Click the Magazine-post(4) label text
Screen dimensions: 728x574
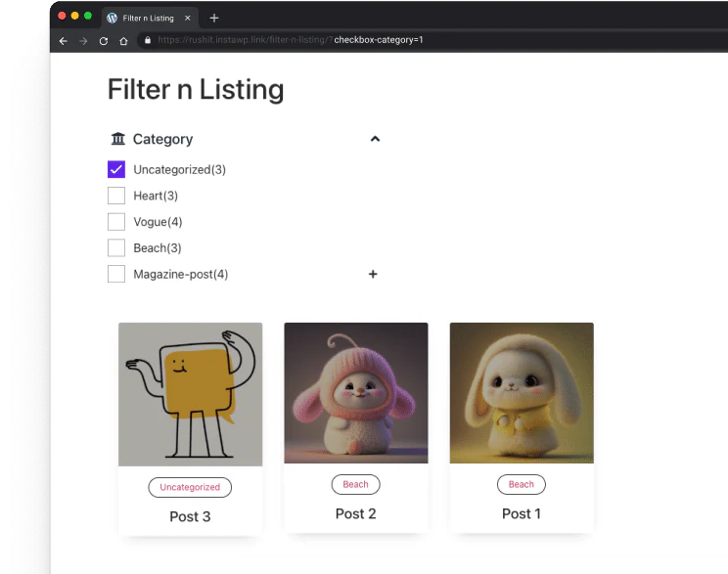(181, 274)
